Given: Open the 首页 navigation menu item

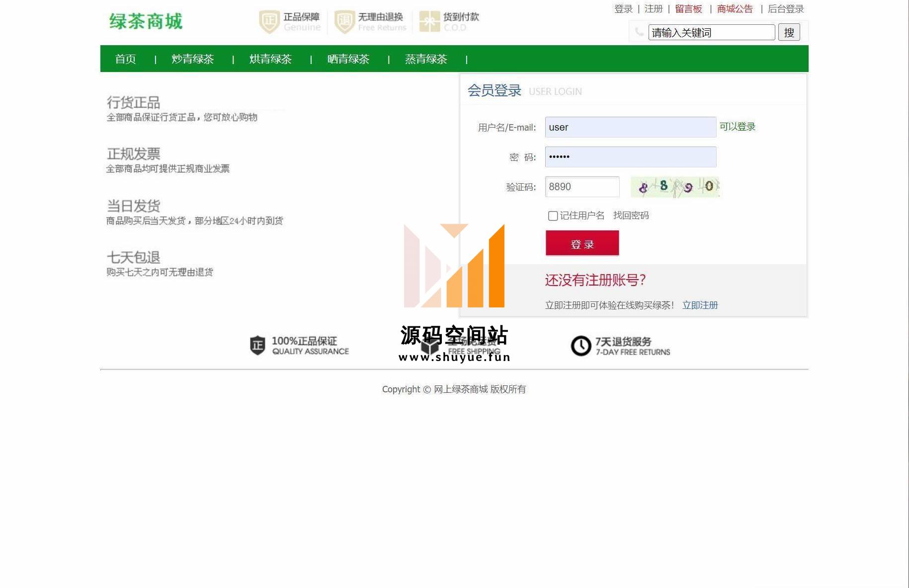Looking at the screenshot, I should [125, 59].
